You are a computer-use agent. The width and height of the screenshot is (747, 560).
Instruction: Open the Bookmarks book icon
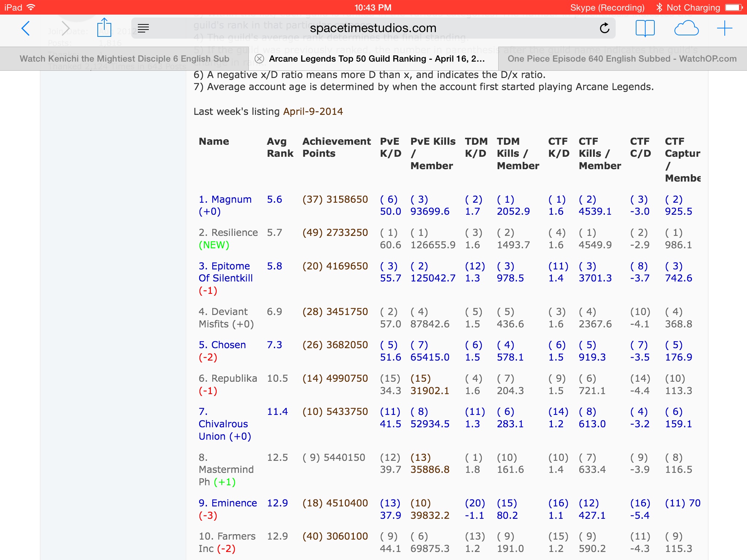[645, 28]
